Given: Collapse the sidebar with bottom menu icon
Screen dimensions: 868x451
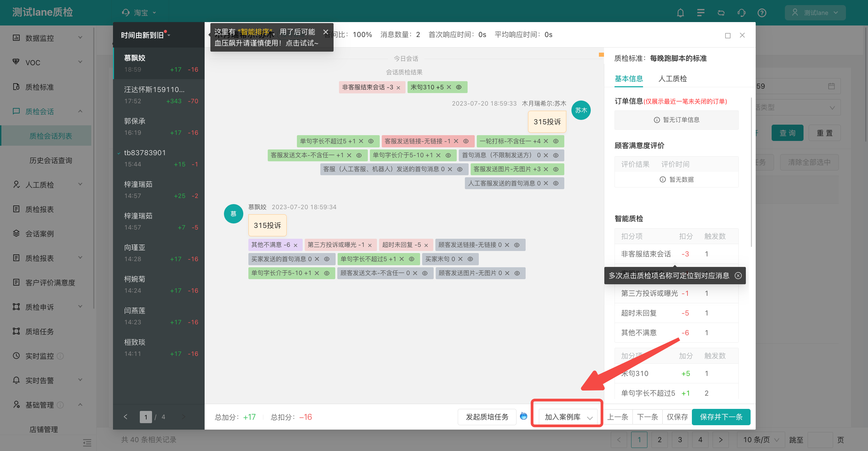Looking at the screenshot, I should pos(87,443).
